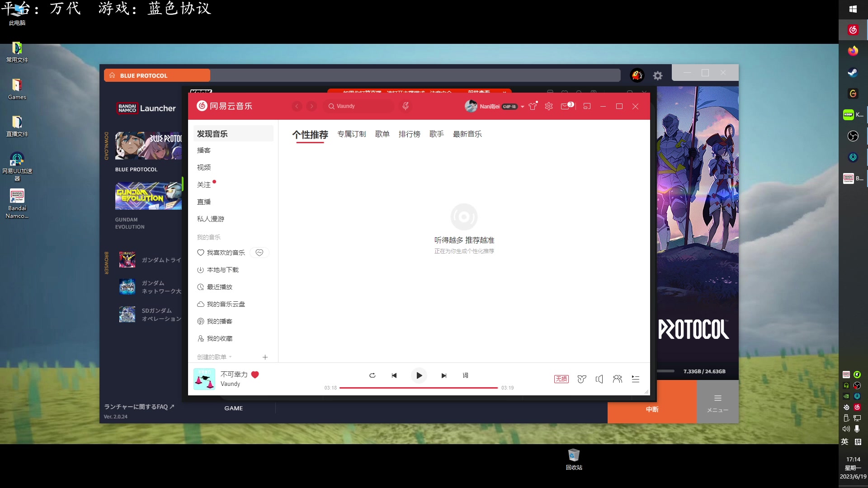Viewport: 868px width, 488px height.
Task: Open the 无损 sound quality selector
Action: tap(561, 379)
